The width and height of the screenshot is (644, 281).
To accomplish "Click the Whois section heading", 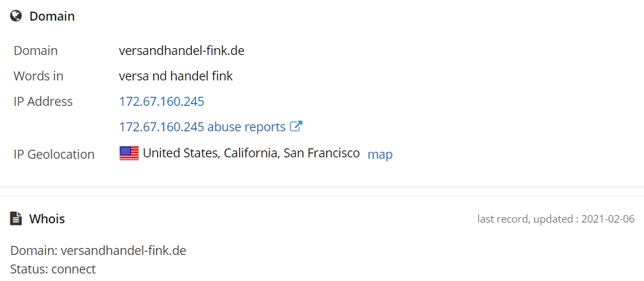I will click(x=47, y=219).
